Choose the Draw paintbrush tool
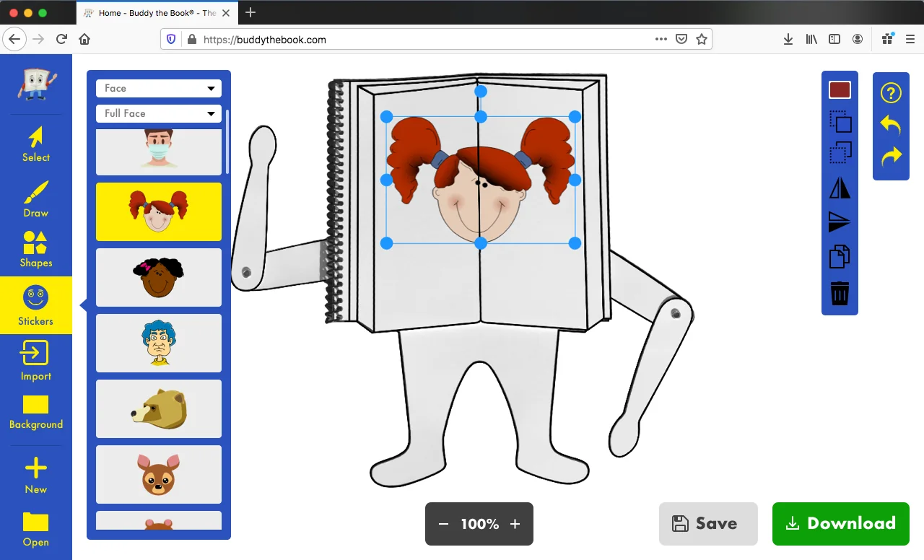The width and height of the screenshot is (924, 560). pos(36,199)
